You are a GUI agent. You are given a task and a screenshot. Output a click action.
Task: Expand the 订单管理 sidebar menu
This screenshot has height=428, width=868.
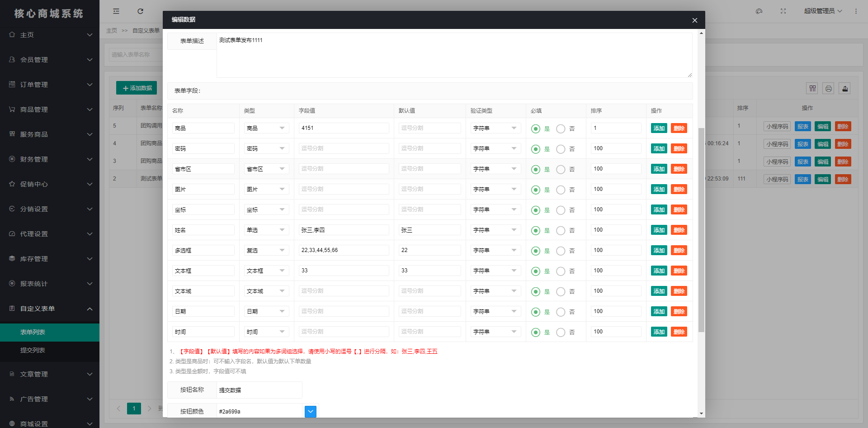point(50,85)
